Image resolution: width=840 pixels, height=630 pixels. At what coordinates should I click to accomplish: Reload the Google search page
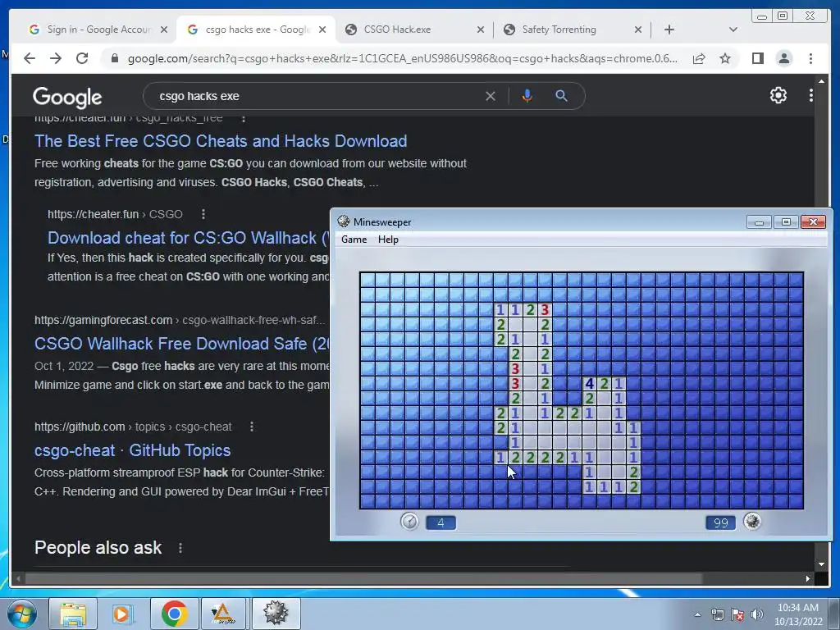point(82,58)
